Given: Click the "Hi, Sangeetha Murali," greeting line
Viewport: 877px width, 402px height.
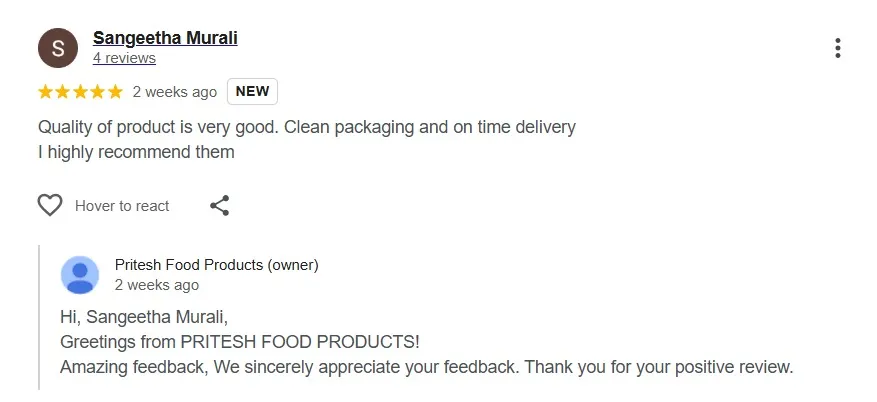Looking at the screenshot, I should (144, 318).
